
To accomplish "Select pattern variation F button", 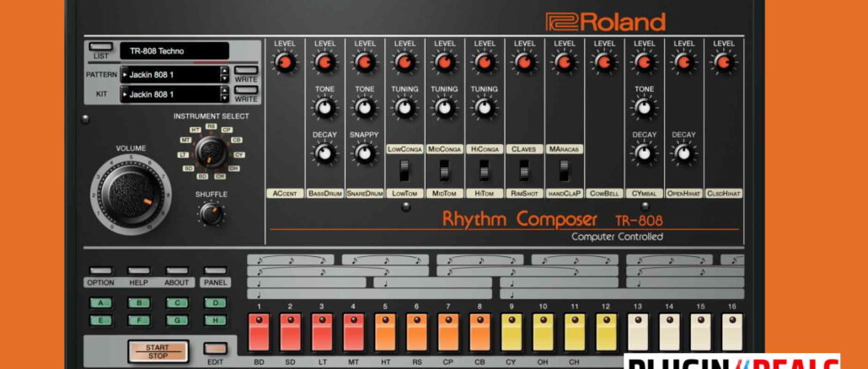I will coord(139,320).
